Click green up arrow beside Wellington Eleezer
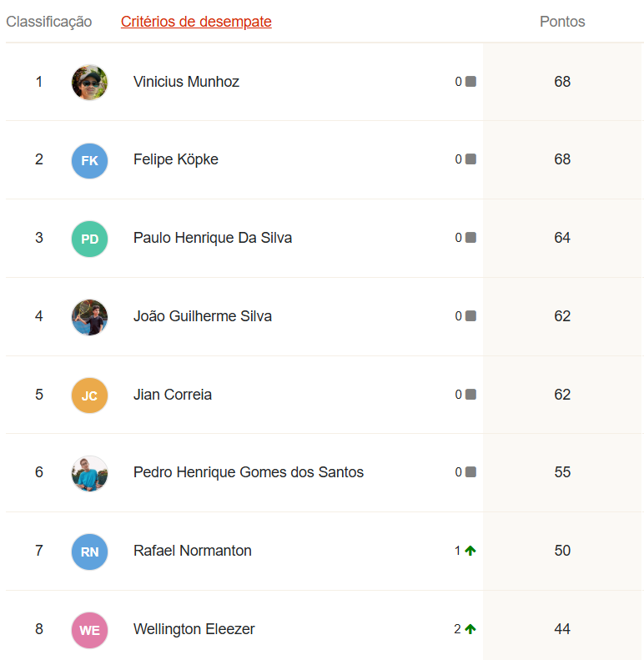This screenshot has width=644, height=660. (470, 629)
